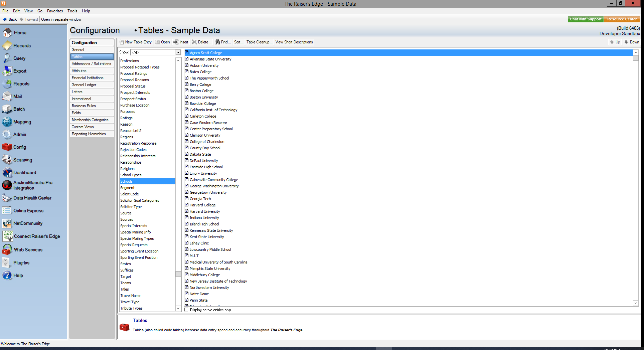
Task: Click the Open toolbar button
Action: pyautogui.click(x=163, y=42)
